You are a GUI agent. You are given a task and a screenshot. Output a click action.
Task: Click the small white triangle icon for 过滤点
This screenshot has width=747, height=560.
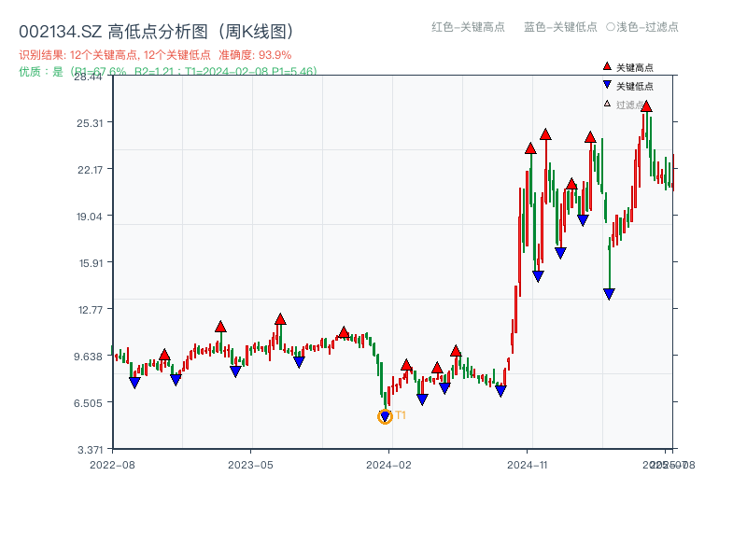(607, 104)
